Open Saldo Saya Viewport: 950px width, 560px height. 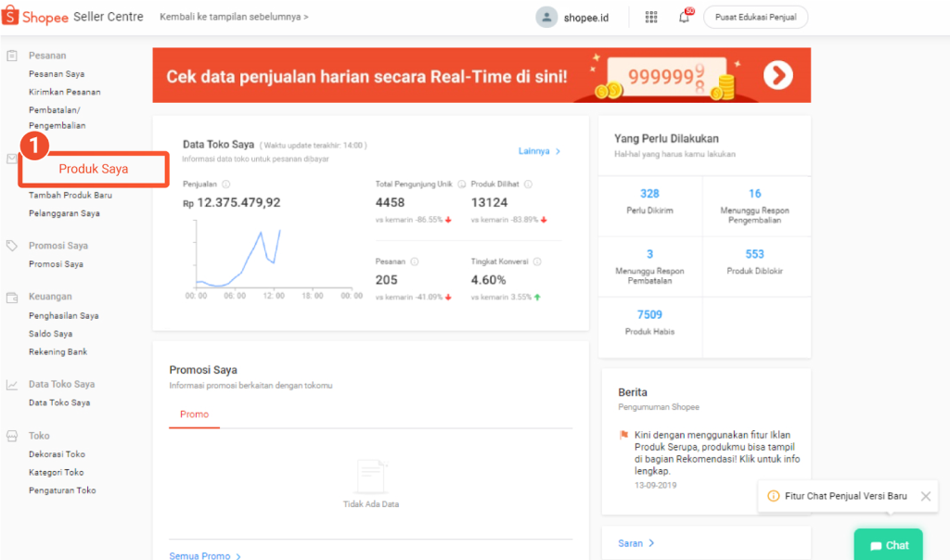pyautogui.click(x=50, y=334)
